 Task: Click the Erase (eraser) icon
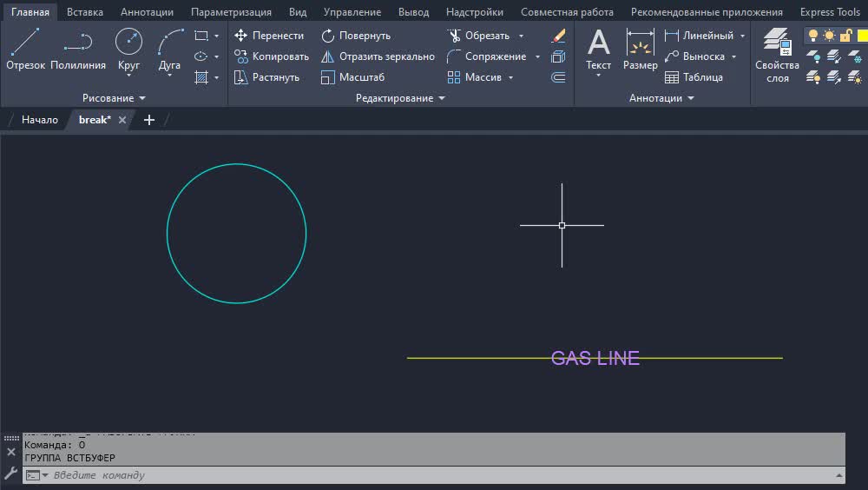pyautogui.click(x=558, y=36)
